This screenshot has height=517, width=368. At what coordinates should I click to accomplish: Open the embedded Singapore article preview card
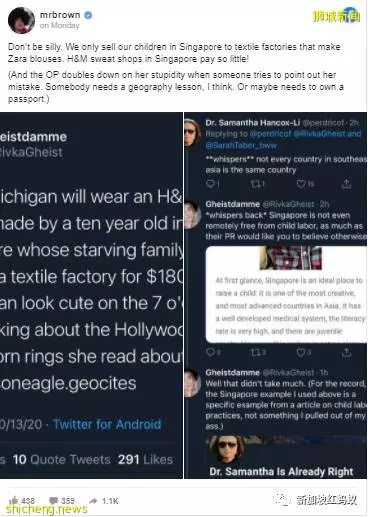(x=286, y=294)
